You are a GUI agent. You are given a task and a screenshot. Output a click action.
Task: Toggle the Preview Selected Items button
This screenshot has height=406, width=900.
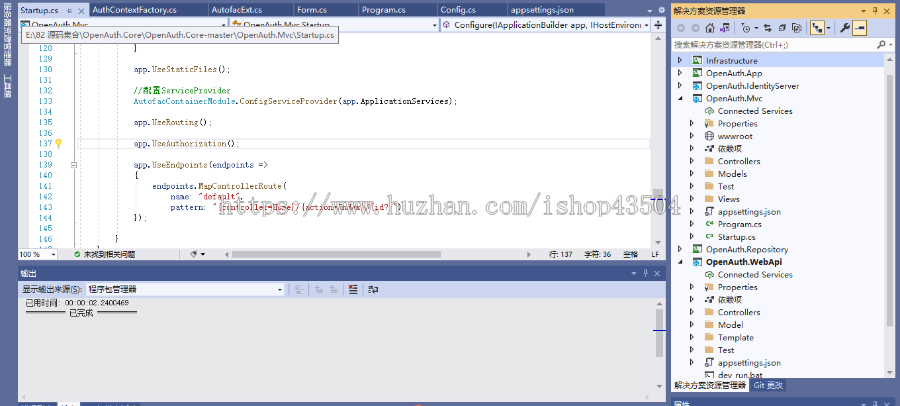859,28
